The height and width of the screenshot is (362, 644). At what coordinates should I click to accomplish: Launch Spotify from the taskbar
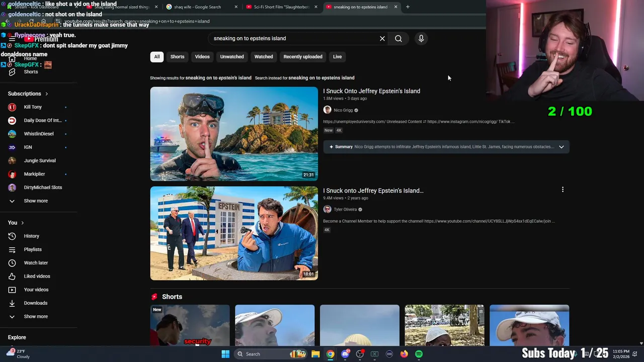[x=419, y=354]
